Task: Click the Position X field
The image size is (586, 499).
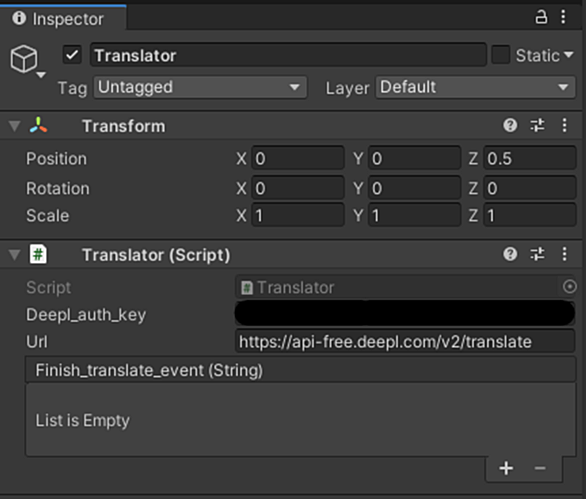Action: [x=298, y=158]
